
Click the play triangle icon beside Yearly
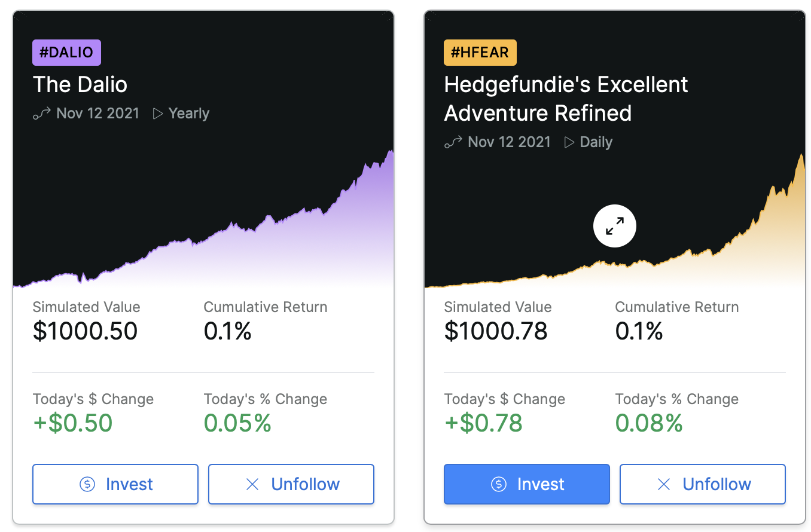pos(158,114)
